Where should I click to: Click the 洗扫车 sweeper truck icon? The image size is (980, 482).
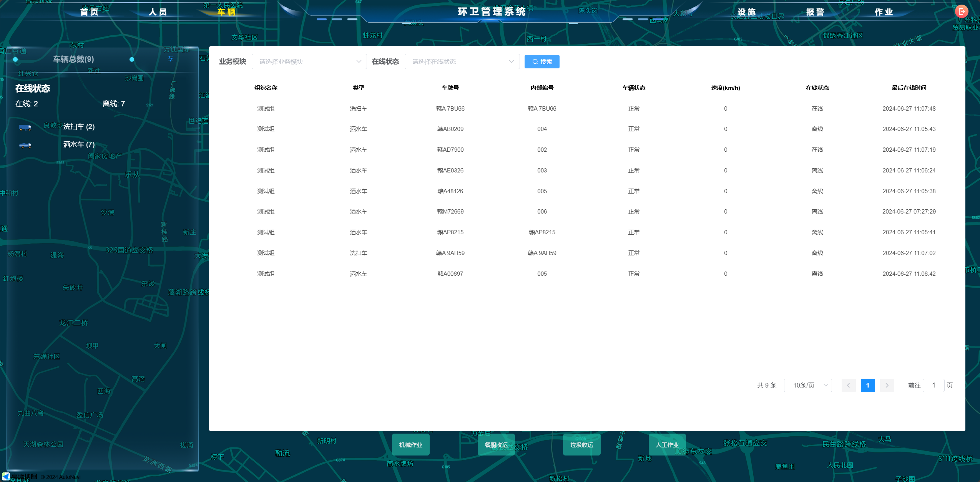(25, 128)
